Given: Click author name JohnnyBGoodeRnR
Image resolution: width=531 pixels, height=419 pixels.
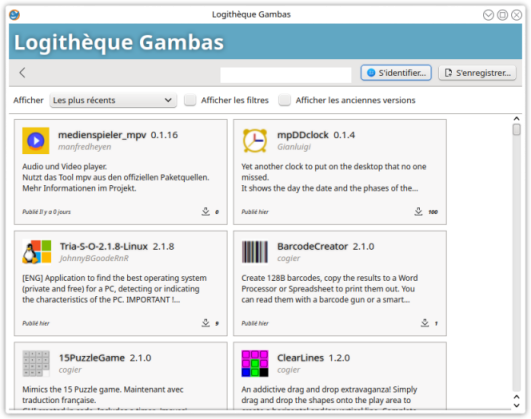Looking at the screenshot, I should coord(94,258).
